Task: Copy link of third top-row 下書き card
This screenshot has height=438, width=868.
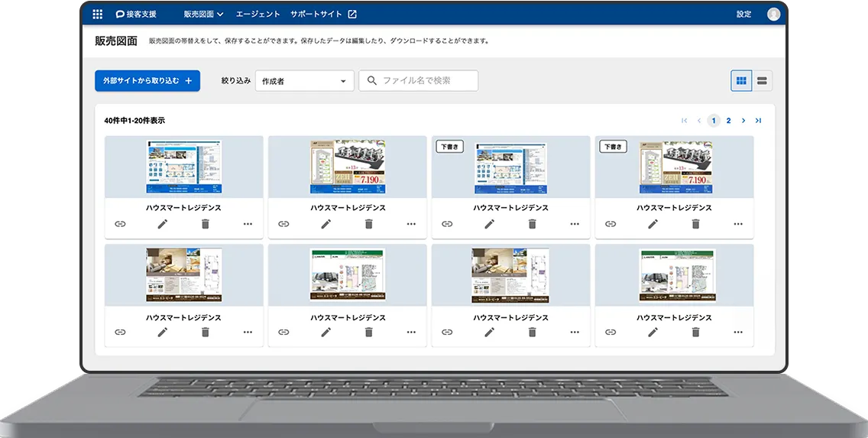Action: [x=447, y=224]
